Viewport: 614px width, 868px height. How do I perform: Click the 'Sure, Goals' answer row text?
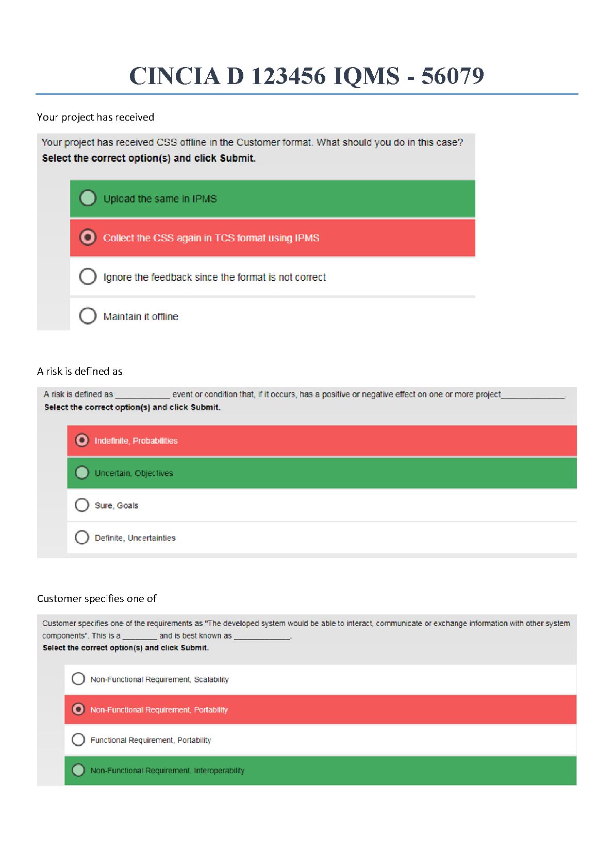(117, 506)
